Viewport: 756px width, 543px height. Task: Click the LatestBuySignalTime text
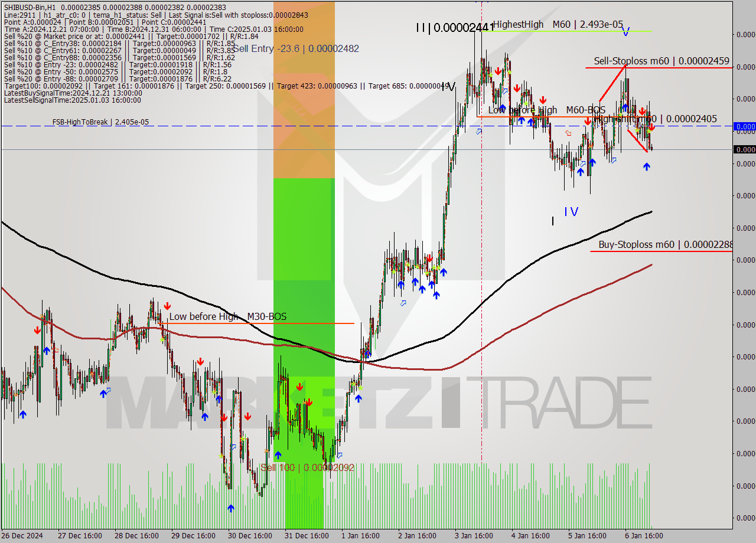tap(73, 93)
